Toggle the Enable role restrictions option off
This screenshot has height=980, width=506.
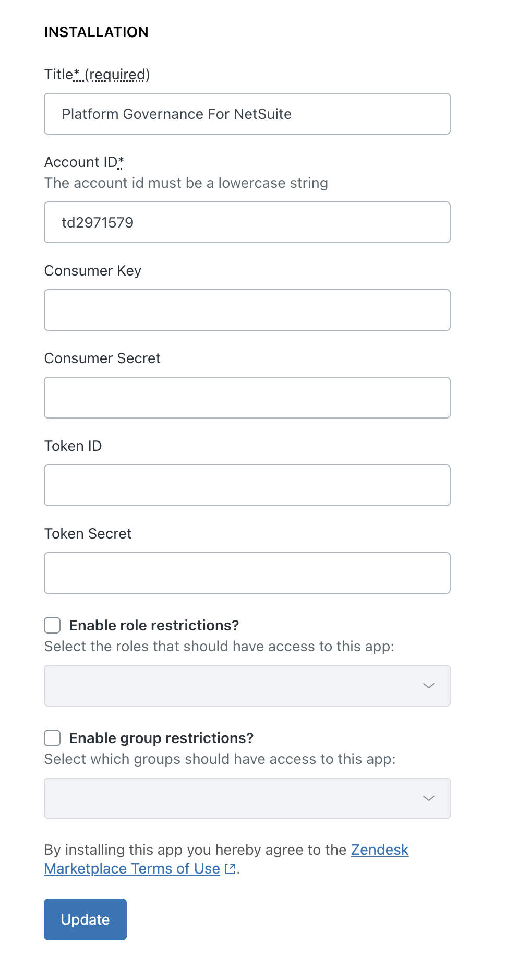click(x=52, y=625)
